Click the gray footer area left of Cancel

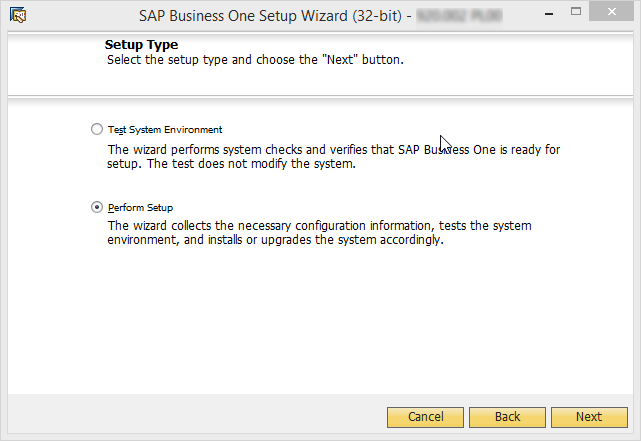click(x=196, y=413)
